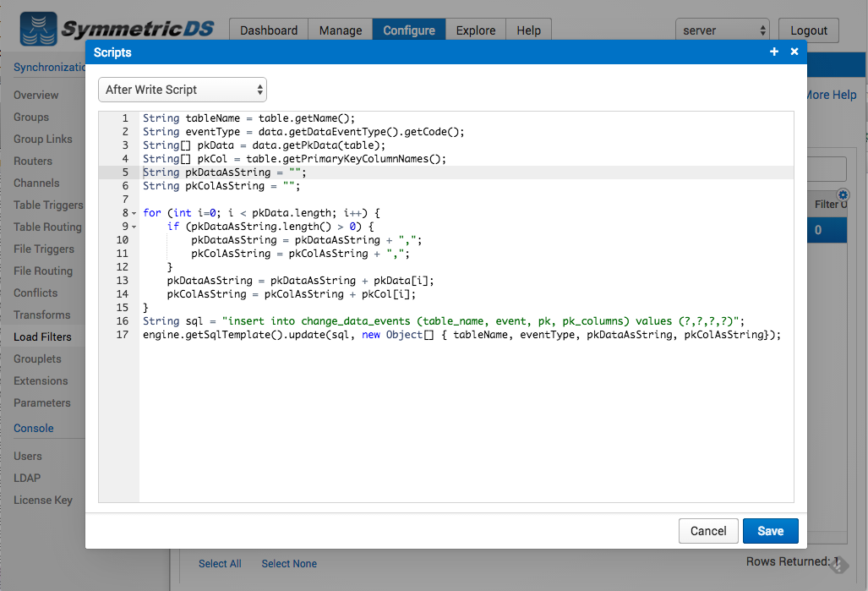Click line number 1 in editor gutter
This screenshot has height=591, width=868.
pyautogui.click(x=125, y=118)
